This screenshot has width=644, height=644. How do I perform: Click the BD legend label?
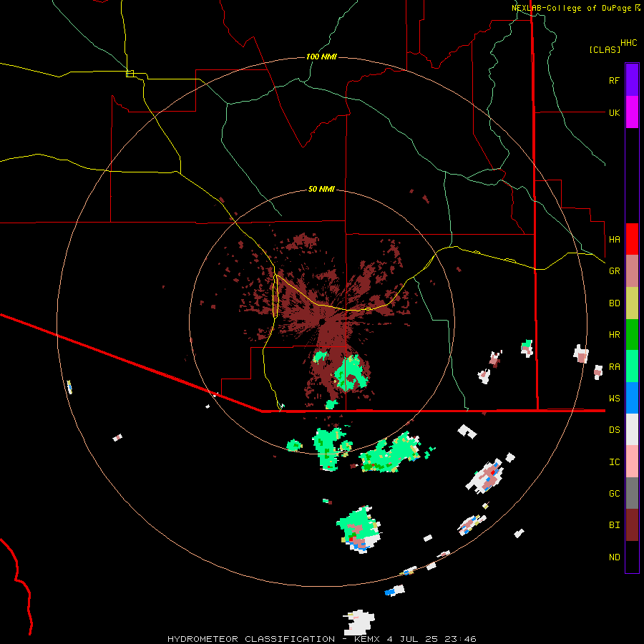614,303
